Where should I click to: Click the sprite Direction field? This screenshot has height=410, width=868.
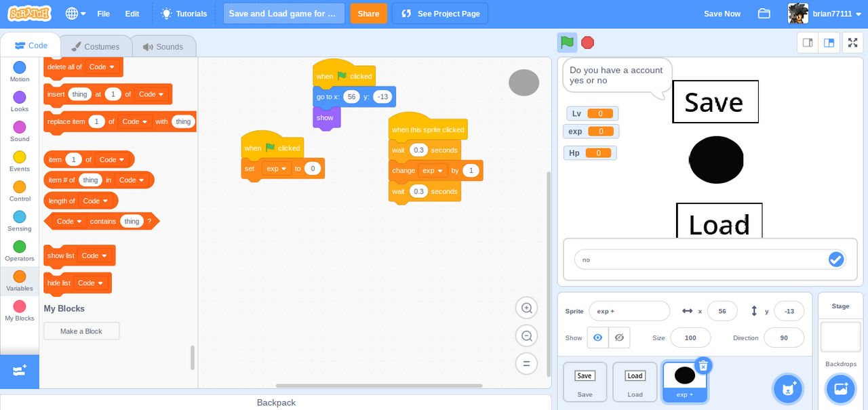pos(784,337)
